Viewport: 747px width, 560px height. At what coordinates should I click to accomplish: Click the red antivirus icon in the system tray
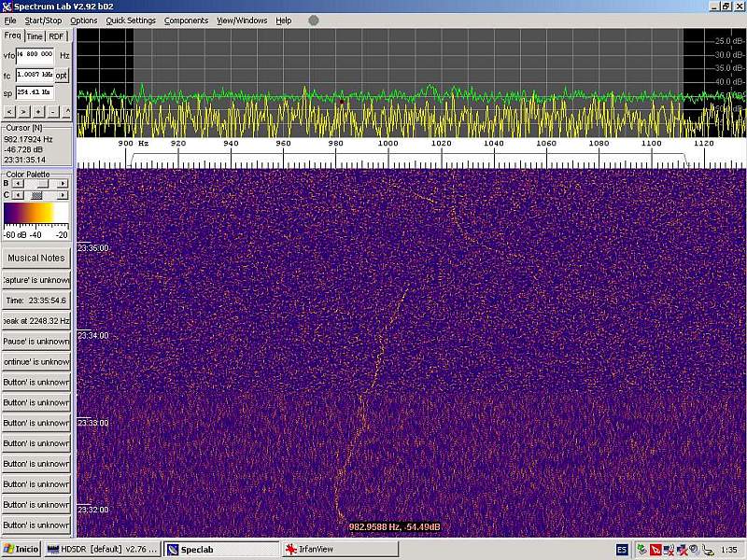pyautogui.click(x=655, y=550)
